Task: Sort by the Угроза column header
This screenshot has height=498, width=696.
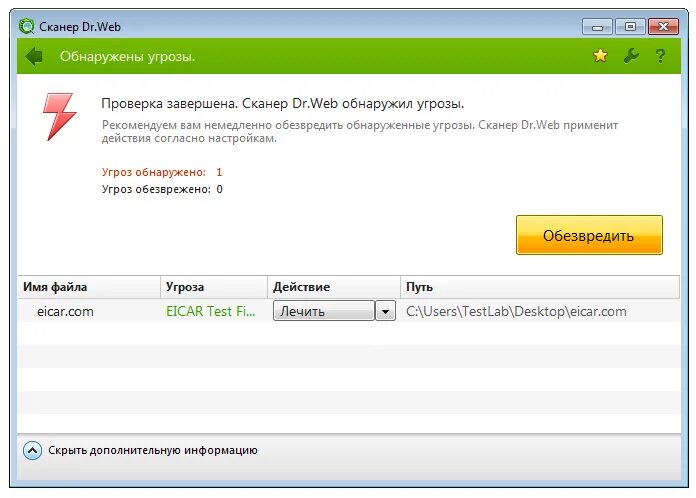Action: [x=214, y=287]
